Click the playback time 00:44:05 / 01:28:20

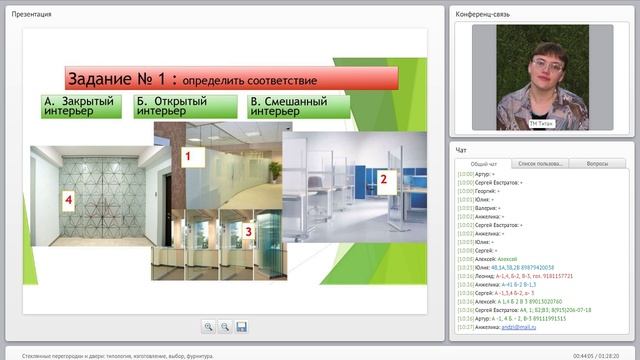point(596,356)
